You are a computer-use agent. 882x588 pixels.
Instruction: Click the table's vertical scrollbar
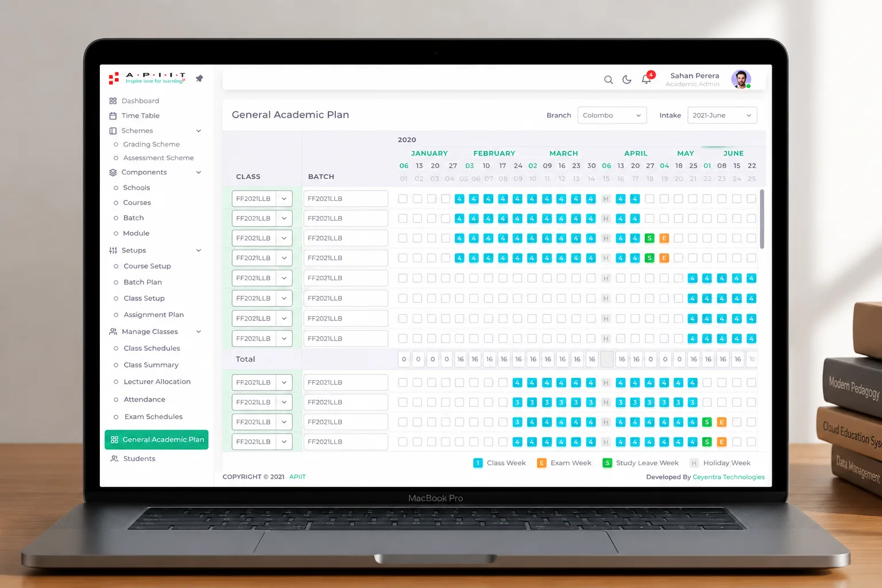coord(762,219)
